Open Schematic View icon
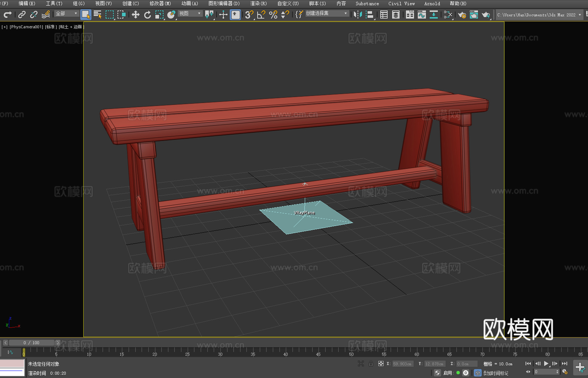588x378 pixels. (448, 14)
